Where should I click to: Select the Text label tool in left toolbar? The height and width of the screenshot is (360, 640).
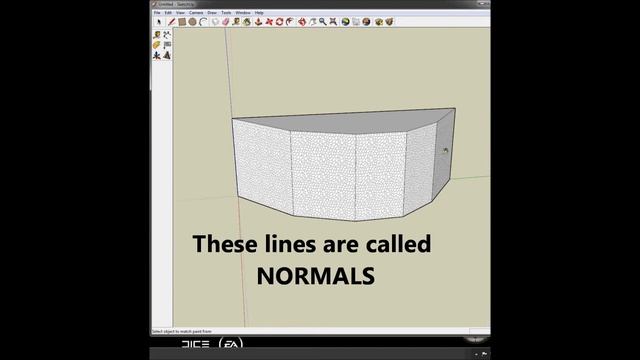click(x=167, y=45)
